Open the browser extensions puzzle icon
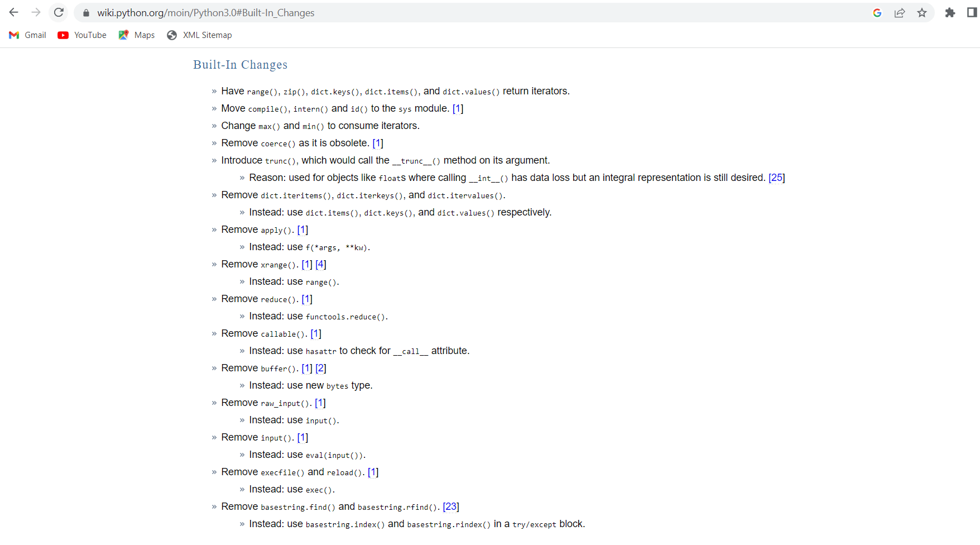This screenshot has height=545, width=980. point(950,12)
